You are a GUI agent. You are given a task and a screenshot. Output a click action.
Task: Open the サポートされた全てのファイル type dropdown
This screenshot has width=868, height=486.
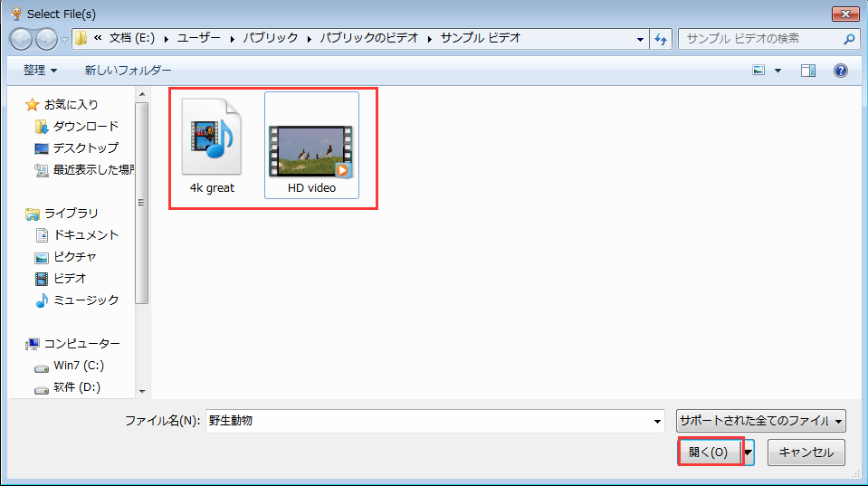tap(760, 421)
